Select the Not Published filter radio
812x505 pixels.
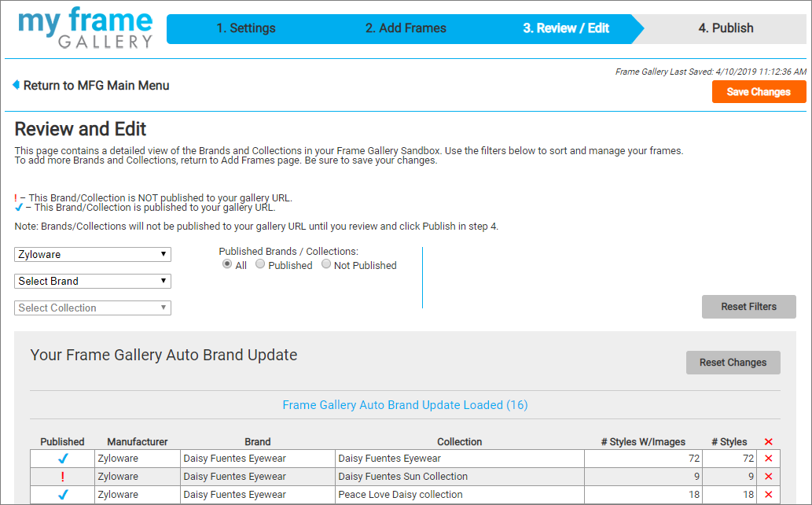pyautogui.click(x=325, y=264)
